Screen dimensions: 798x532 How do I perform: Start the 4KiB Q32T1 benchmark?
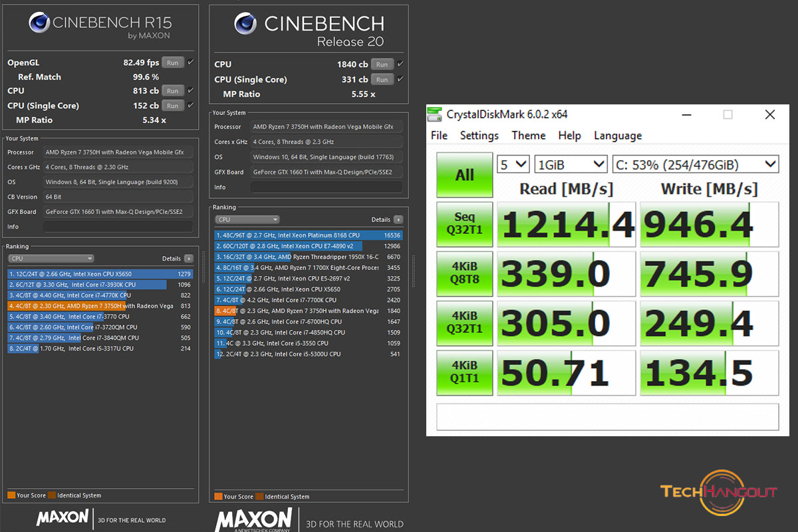(x=464, y=323)
